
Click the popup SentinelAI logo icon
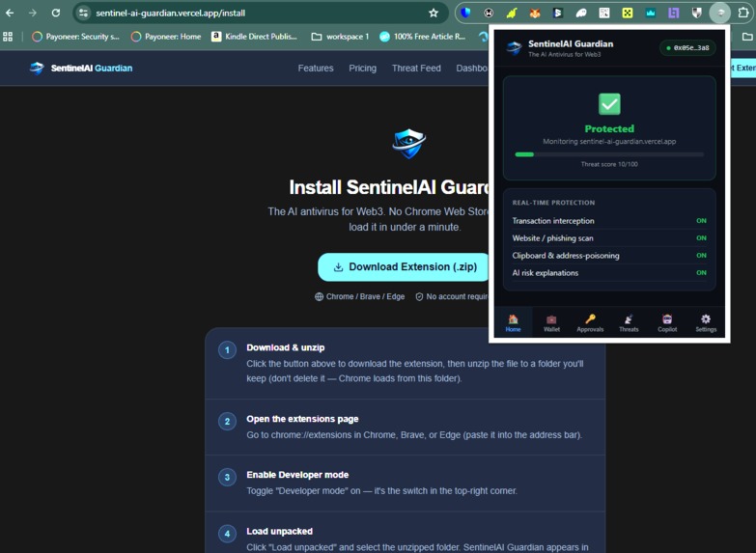(514, 47)
